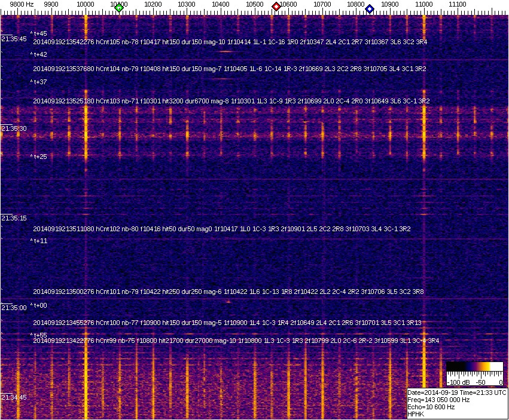The width and height of the screenshot is (509, 420).
Task: Click the 11000 Hz label on frequency ruler
Action: 424,4
